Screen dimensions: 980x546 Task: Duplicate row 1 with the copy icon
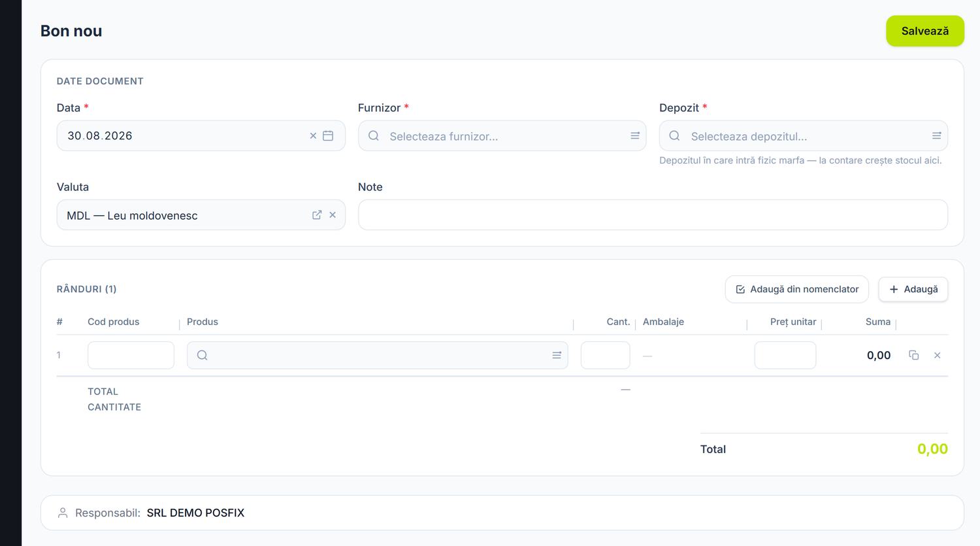click(914, 355)
